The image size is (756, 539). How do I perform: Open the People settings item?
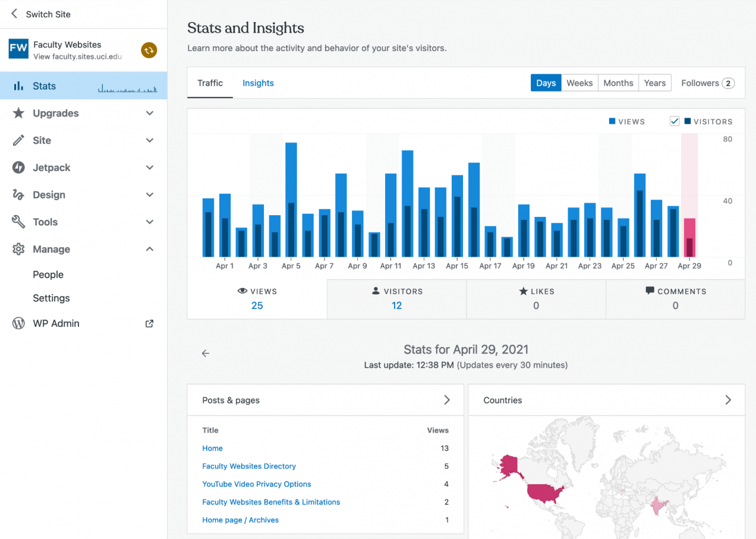(x=48, y=275)
